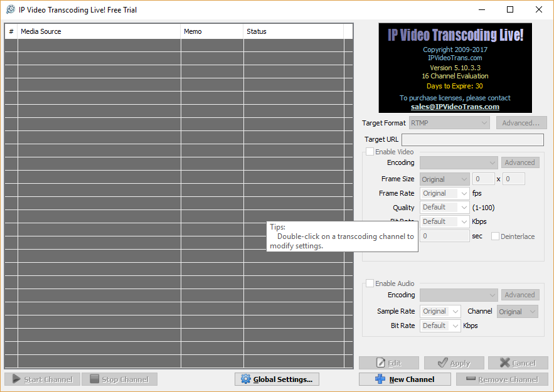Click the New Channel plus icon

[x=379, y=379]
